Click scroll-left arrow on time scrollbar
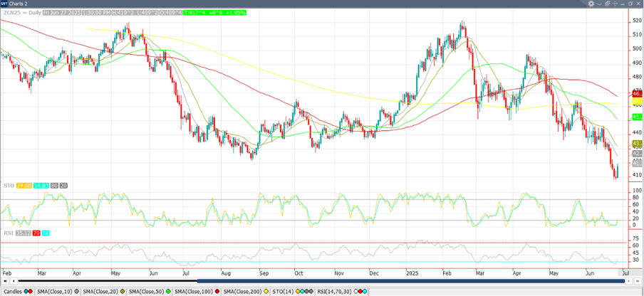This screenshot has height=296, width=644. 14,281
